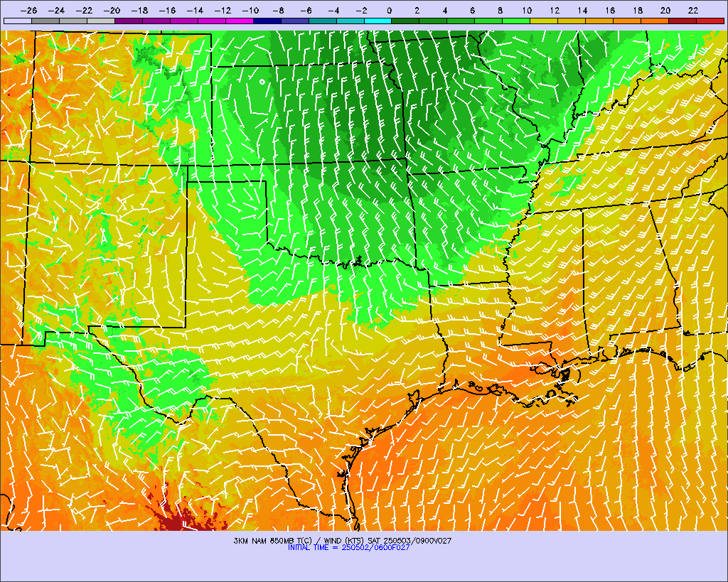Select the "-2" legend label
728x582 pixels.
[x=361, y=10]
